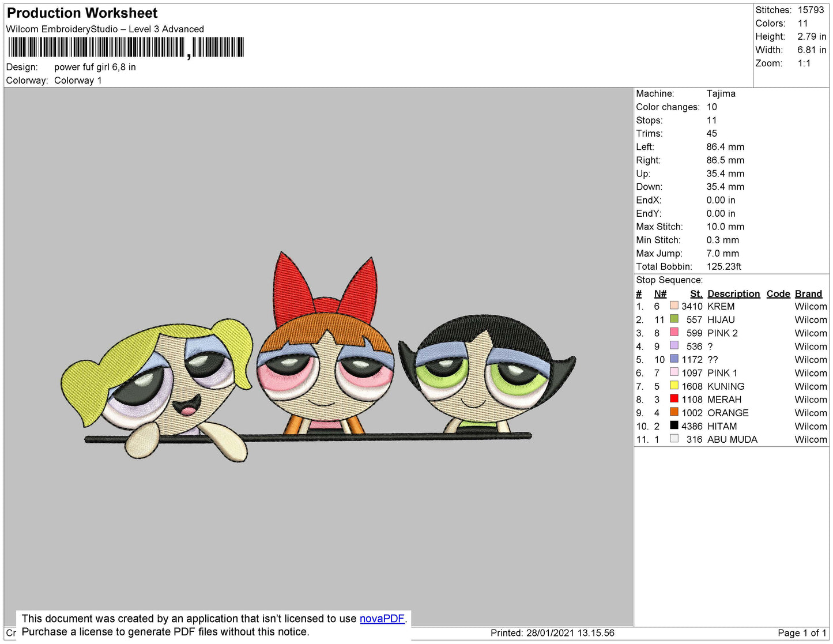The image size is (833, 644).
Task: Click the PINK 2 color swatch
Action: (x=674, y=332)
